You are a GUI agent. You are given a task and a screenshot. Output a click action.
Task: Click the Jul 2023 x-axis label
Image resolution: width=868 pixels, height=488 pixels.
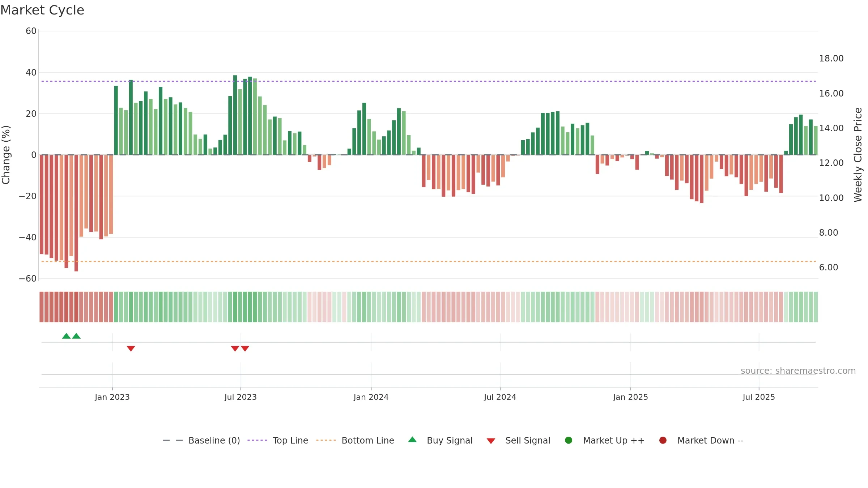(x=241, y=397)
